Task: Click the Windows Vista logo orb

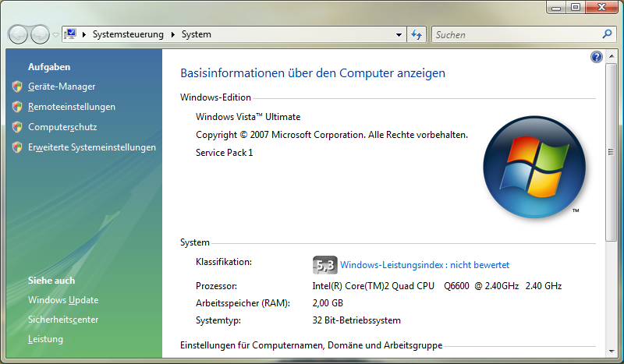Action: [534, 167]
